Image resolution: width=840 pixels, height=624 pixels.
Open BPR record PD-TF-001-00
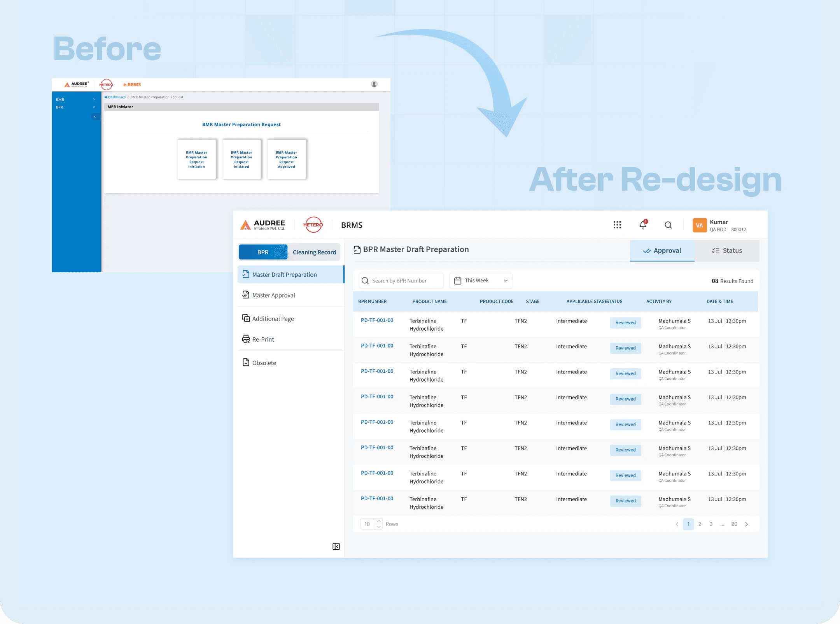point(376,320)
